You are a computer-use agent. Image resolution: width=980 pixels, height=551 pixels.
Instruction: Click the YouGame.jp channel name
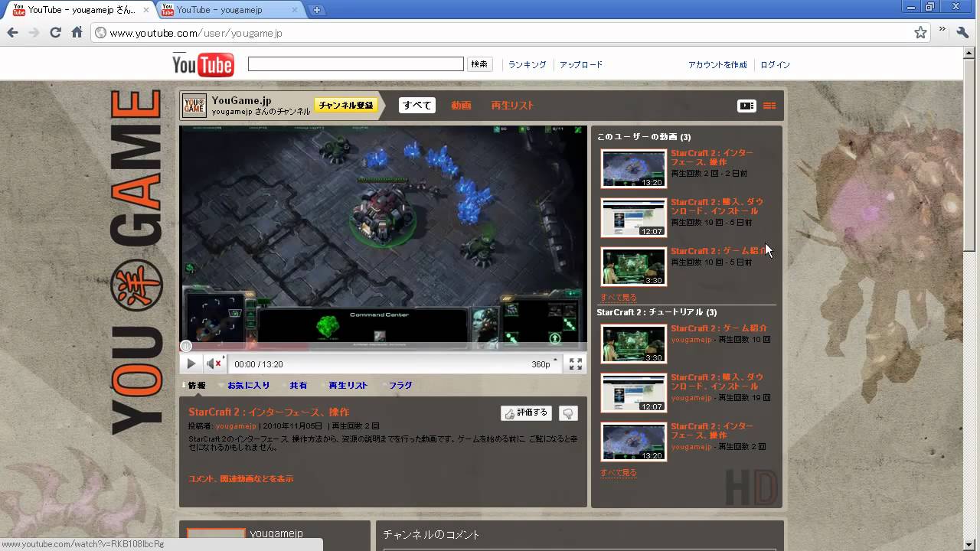tap(241, 100)
